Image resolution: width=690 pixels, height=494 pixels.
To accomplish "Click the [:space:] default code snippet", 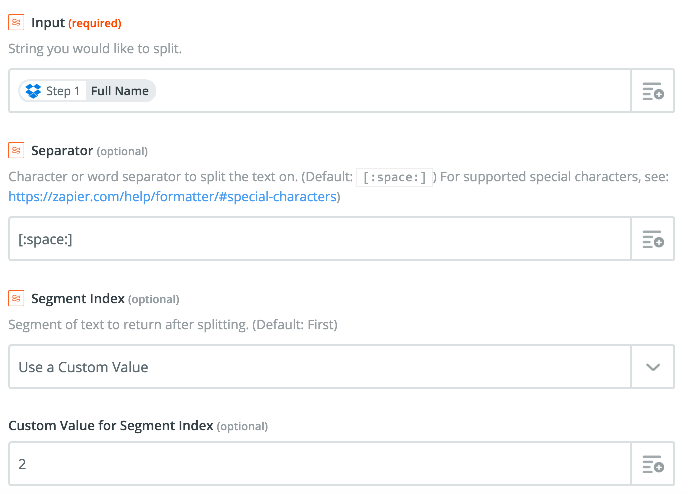I will [394, 177].
